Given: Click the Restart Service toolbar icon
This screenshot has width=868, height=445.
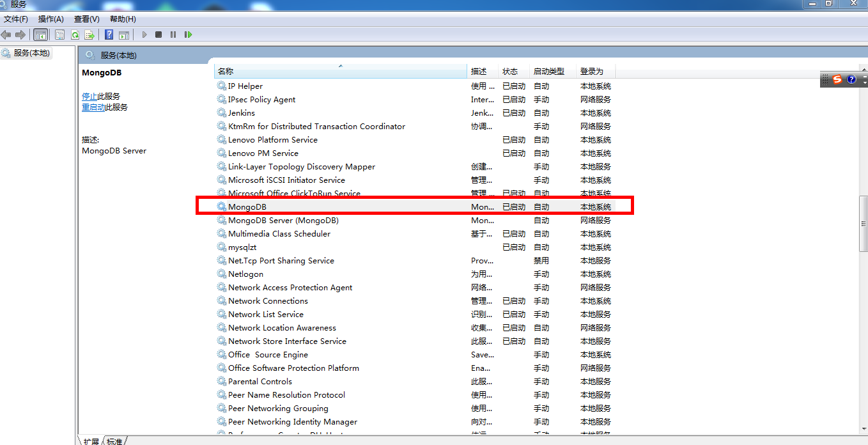Looking at the screenshot, I should coord(188,35).
